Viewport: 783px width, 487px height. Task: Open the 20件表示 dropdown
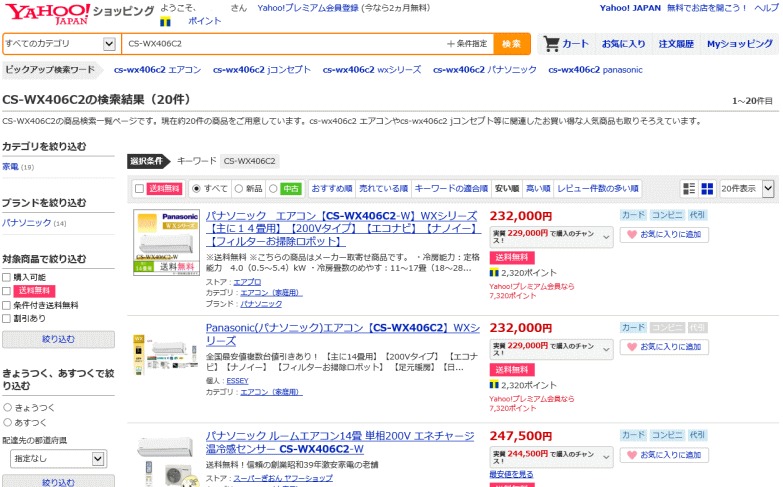(x=747, y=189)
